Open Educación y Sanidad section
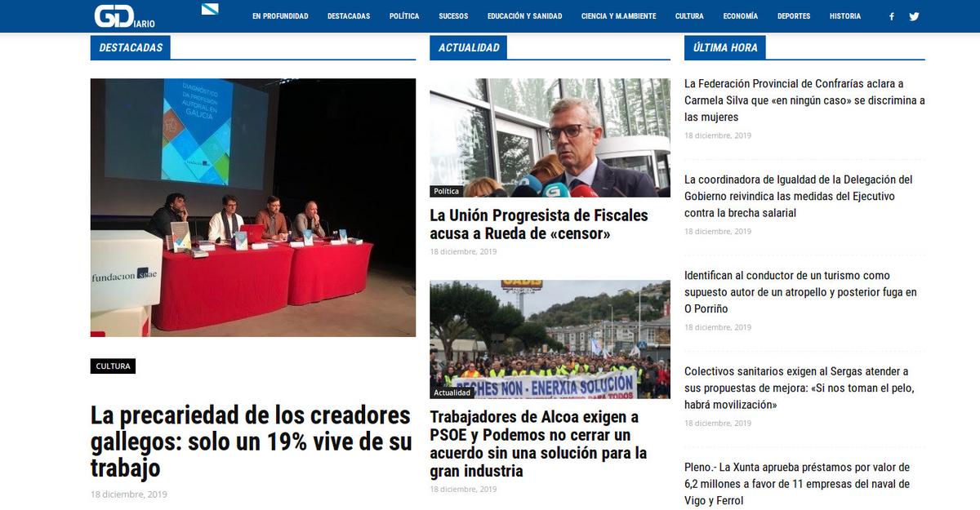980x510 pixels. click(525, 16)
